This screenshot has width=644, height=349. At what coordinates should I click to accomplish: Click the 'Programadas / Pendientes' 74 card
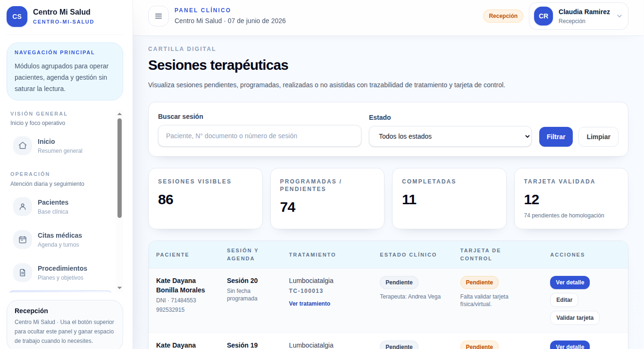[x=327, y=199]
